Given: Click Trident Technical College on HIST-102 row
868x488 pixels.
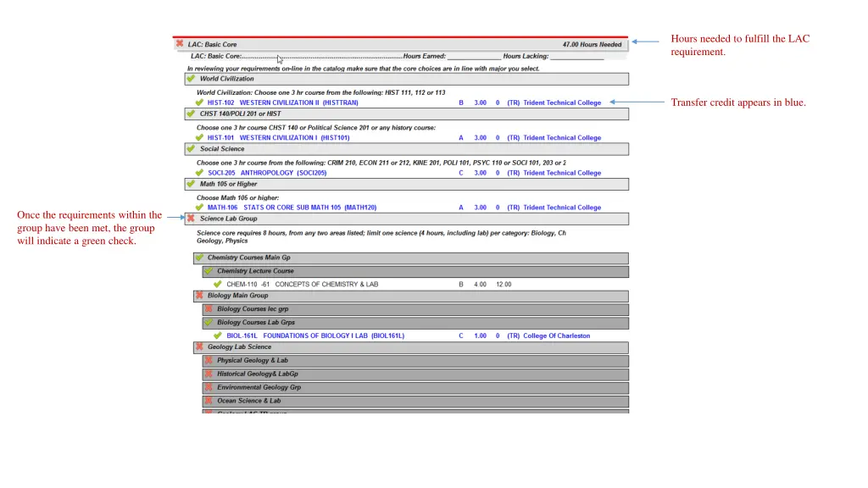Looking at the screenshot, I should click(562, 103).
